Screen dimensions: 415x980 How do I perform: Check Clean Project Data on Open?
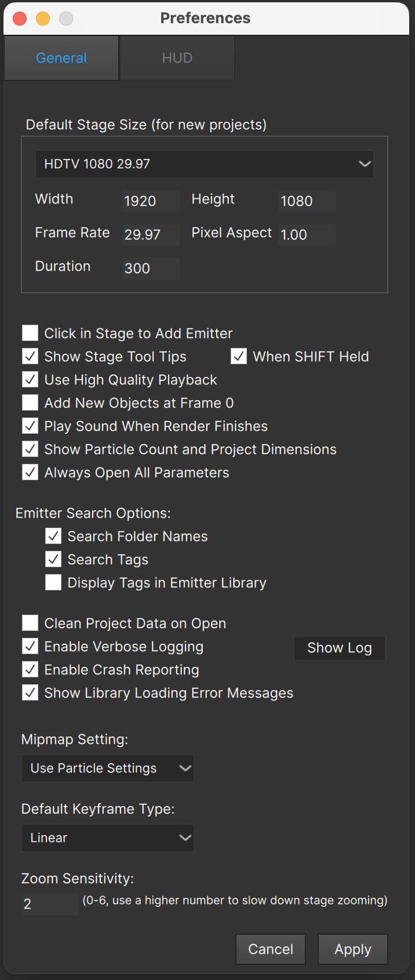tap(30, 623)
